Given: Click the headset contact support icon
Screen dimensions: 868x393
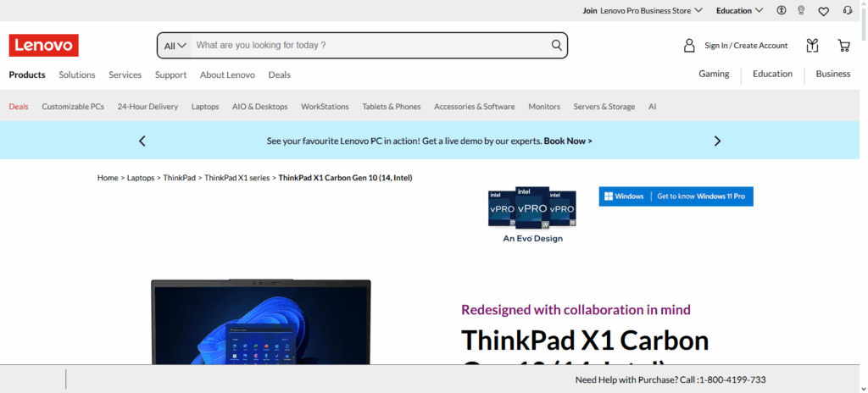Looking at the screenshot, I should 848,10.
